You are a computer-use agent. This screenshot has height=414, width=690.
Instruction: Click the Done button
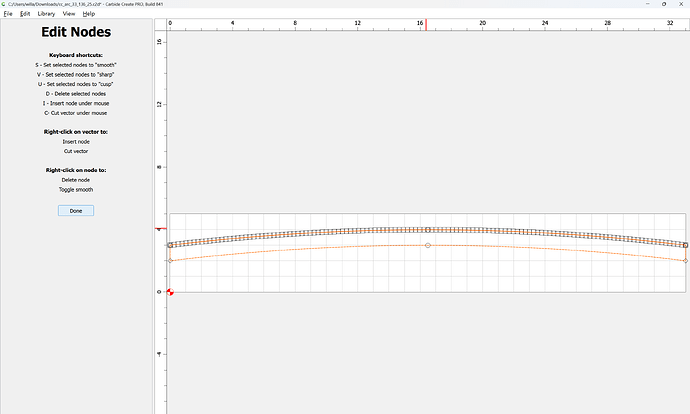76,211
